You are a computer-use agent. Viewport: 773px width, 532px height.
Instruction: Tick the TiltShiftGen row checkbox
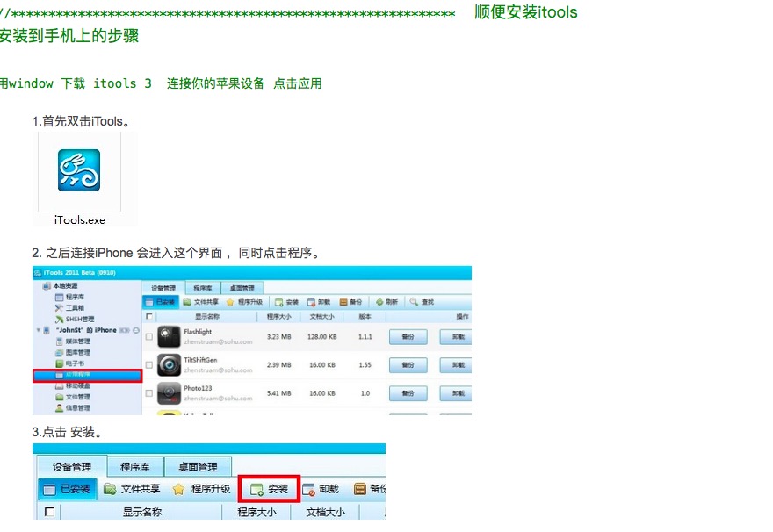click(148, 365)
